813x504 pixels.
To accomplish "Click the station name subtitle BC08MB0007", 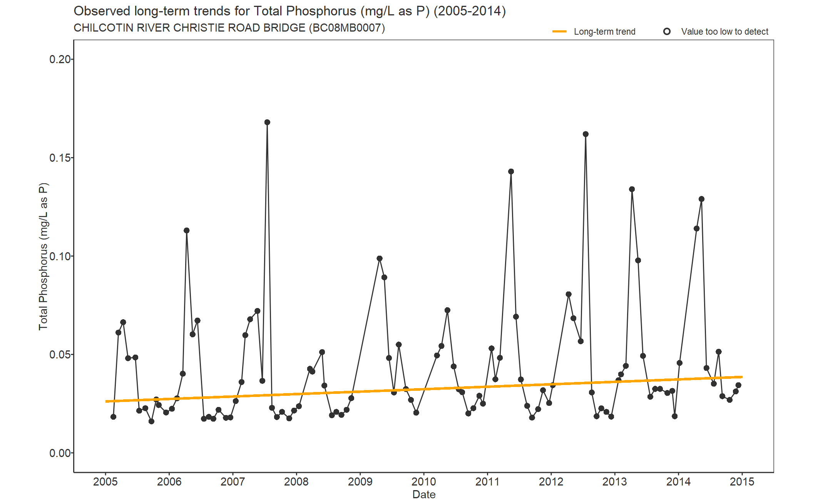I will click(x=229, y=28).
